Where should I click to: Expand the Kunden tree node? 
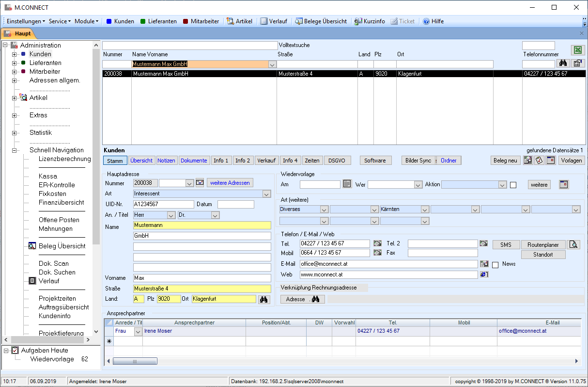(x=14, y=54)
